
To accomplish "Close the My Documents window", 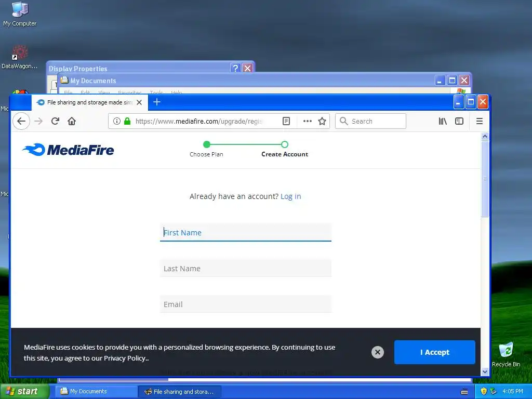I will coord(464,81).
